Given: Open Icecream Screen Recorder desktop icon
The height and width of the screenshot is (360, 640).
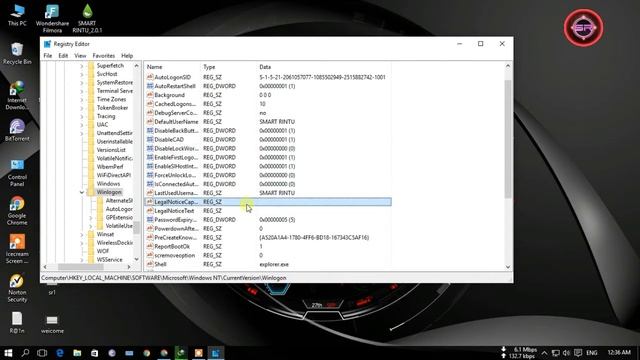Looking at the screenshot, I should [17, 249].
